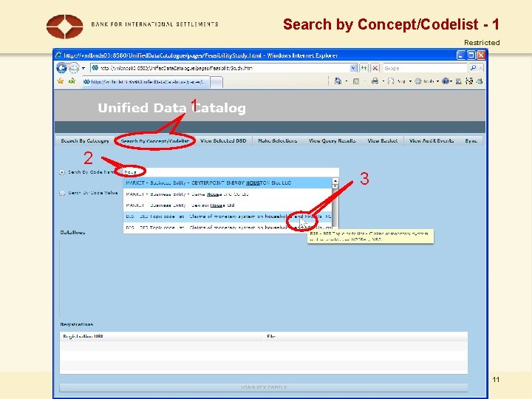
Task: Switch to Search By Concept/Codelist tab
Action: (154, 141)
